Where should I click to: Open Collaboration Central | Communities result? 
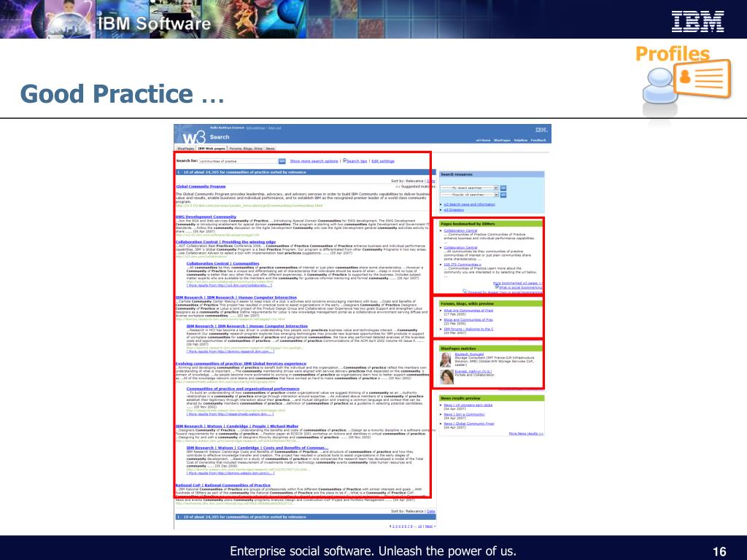pos(222,263)
